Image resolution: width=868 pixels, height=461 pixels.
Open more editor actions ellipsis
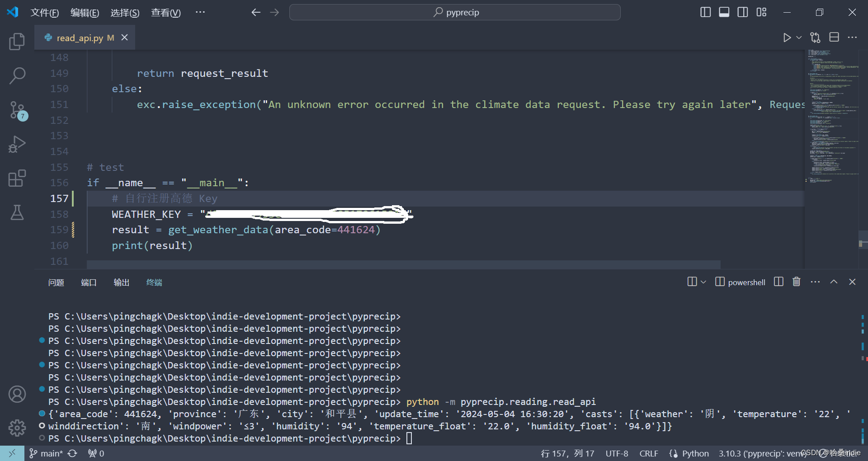[x=852, y=37]
